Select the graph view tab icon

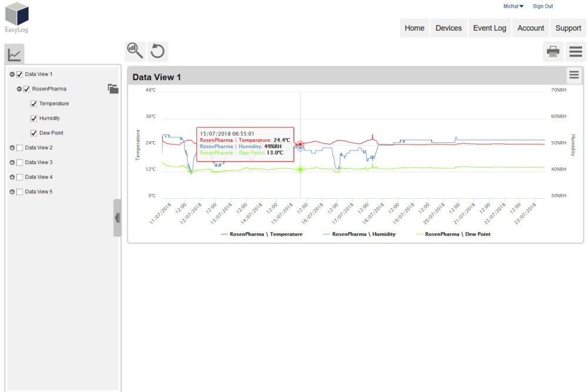tap(14, 55)
